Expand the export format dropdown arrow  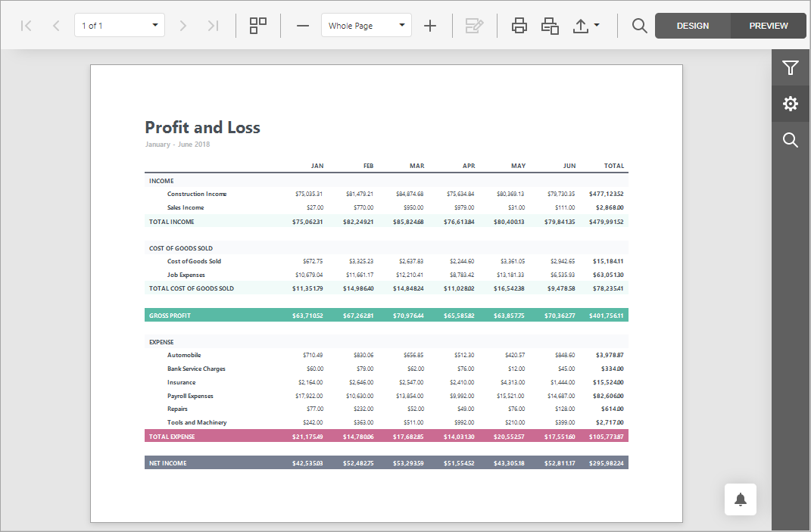[x=597, y=25]
